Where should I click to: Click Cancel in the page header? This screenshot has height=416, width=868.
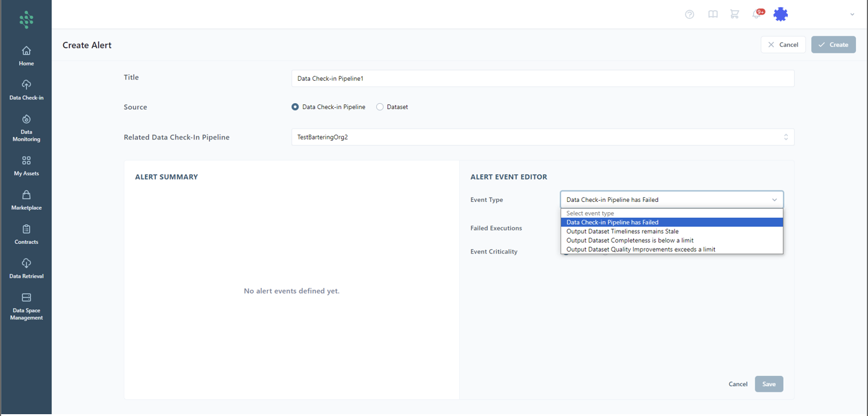pos(783,45)
